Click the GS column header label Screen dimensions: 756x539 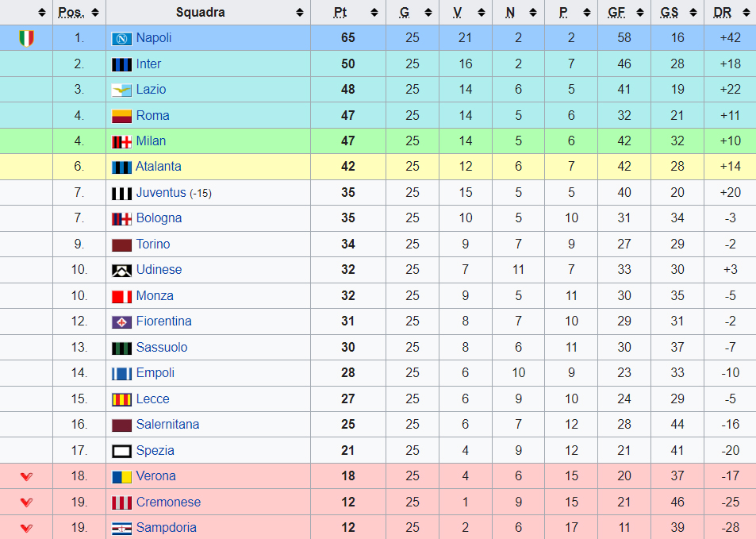pyautogui.click(x=669, y=13)
